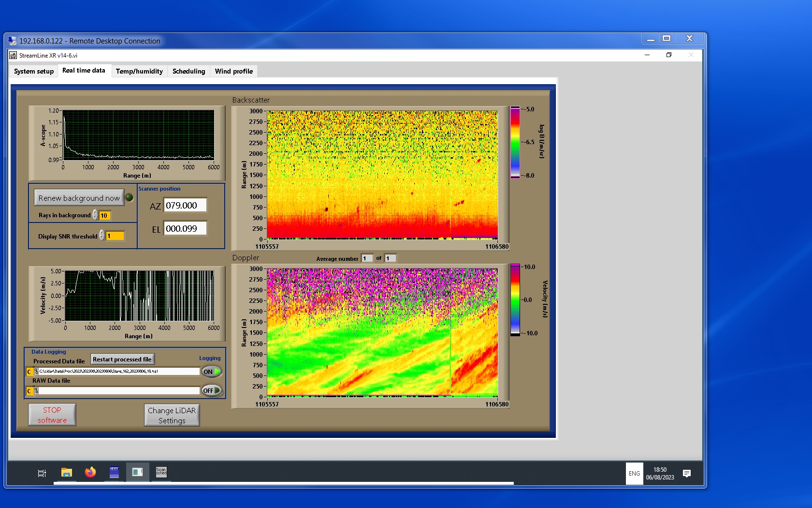This screenshot has width=812, height=508.
Task: Click the ENG language selector
Action: [634, 473]
